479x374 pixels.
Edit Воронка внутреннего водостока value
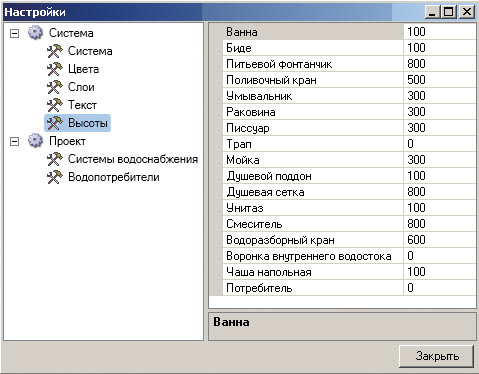(440, 256)
